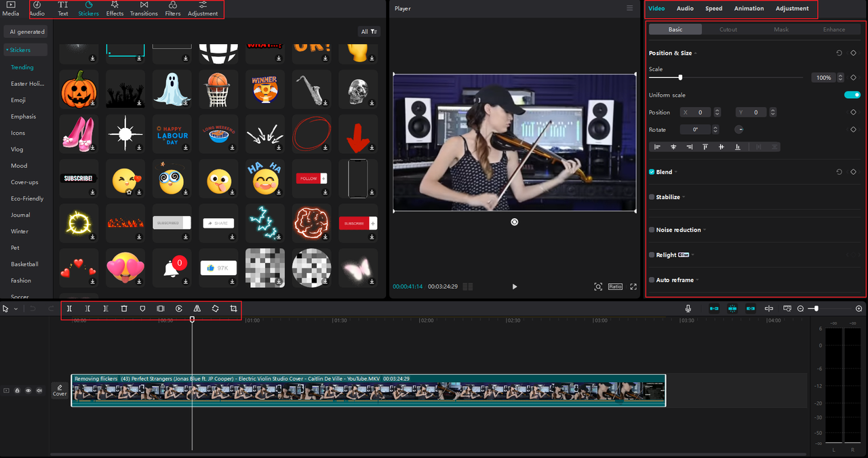Click the freeze frame icon in timeline toolbar
Screen dimensions: 868x458
pos(161,308)
